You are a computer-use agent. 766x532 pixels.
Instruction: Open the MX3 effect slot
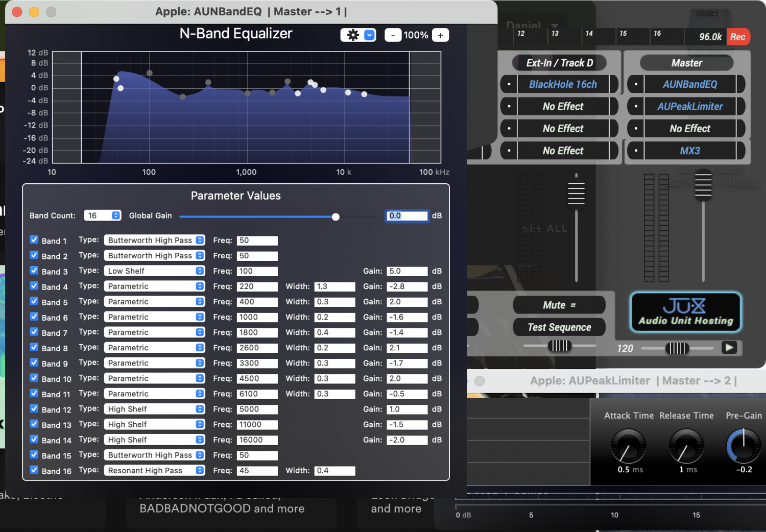coord(689,151)
